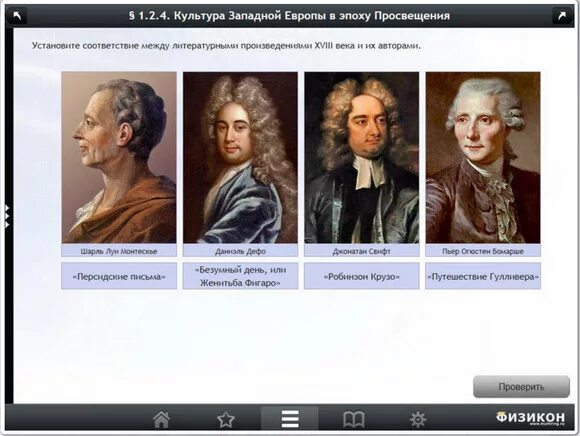Click the Даниэль Дефо portrait
This screenshot has width=580, height=436.
click(240, 158)
